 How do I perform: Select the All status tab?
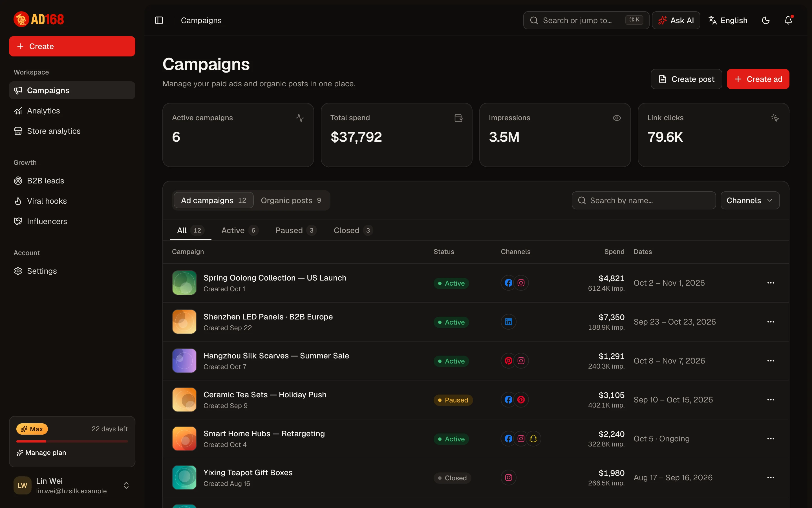pyautogui.click(x=191, y=231)
